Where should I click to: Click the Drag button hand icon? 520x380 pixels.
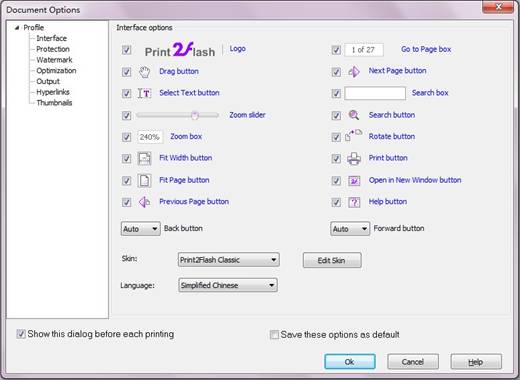coord(144,72)
